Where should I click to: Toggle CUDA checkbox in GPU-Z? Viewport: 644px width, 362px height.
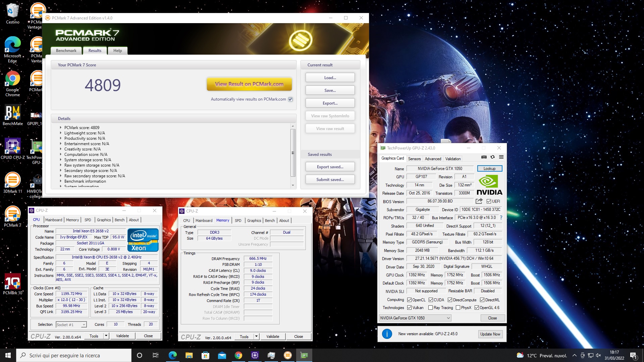[x=431, y=300]
